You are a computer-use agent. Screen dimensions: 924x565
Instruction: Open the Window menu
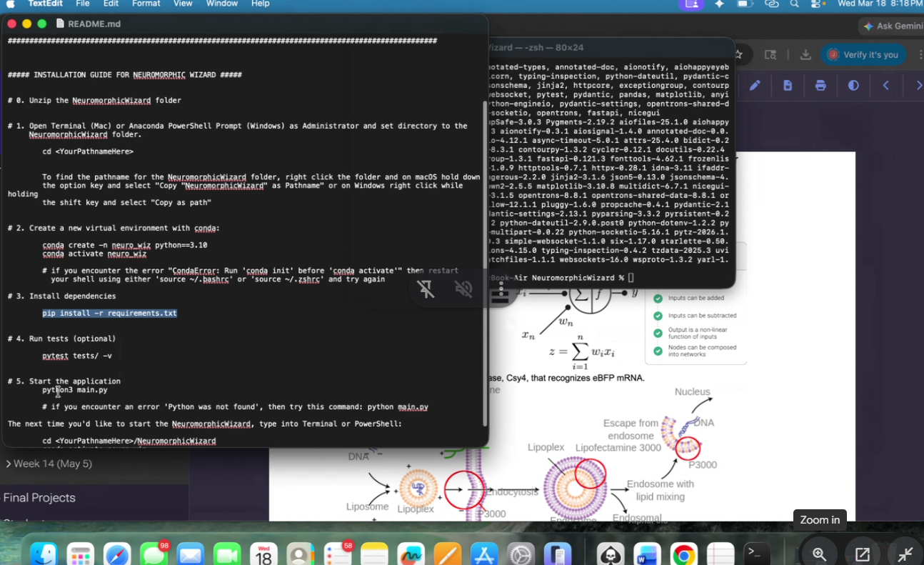(x=222, y=4)
